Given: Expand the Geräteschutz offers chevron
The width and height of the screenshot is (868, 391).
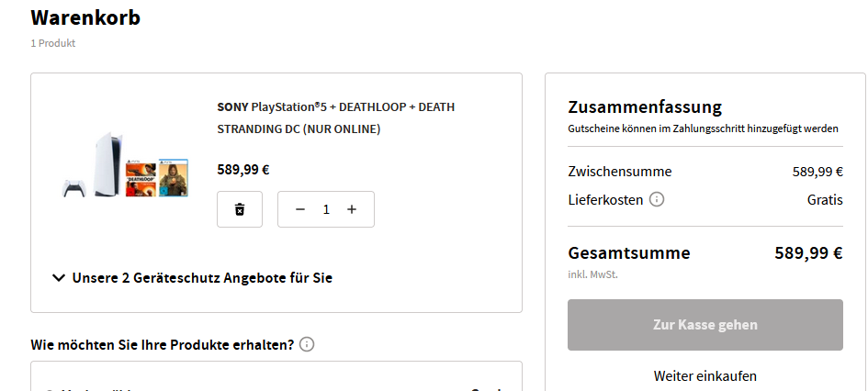Looking at the screenshot, I should click(59, 277).
